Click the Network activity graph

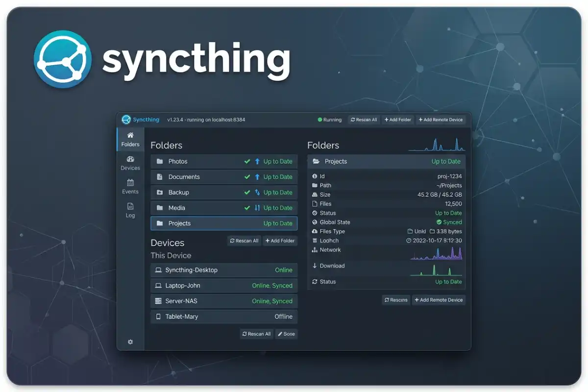437,252
